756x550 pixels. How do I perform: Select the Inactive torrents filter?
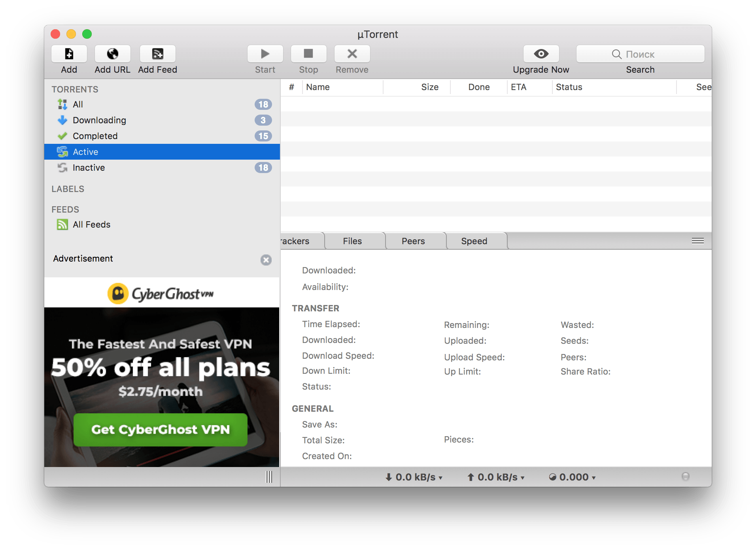click(162, 168)
